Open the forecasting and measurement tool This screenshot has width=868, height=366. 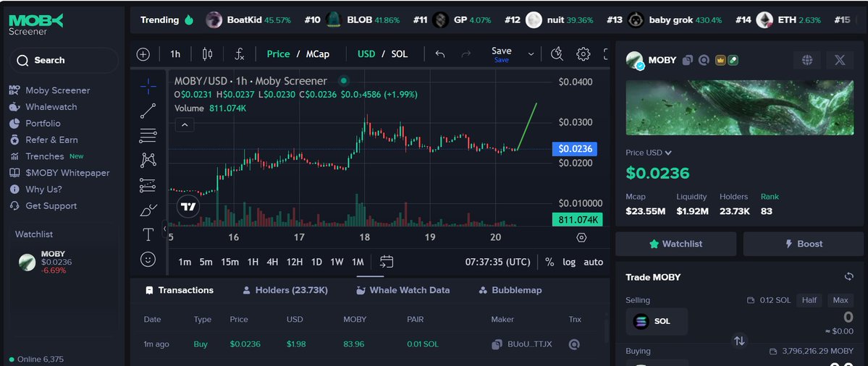(x=148, y=185)
